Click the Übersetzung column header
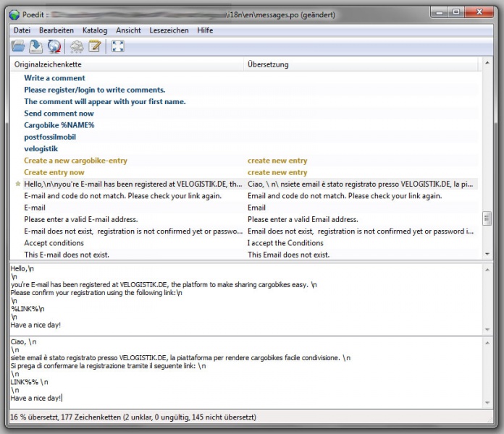Viewport: 504px width, 434px height. pos(362,64)
